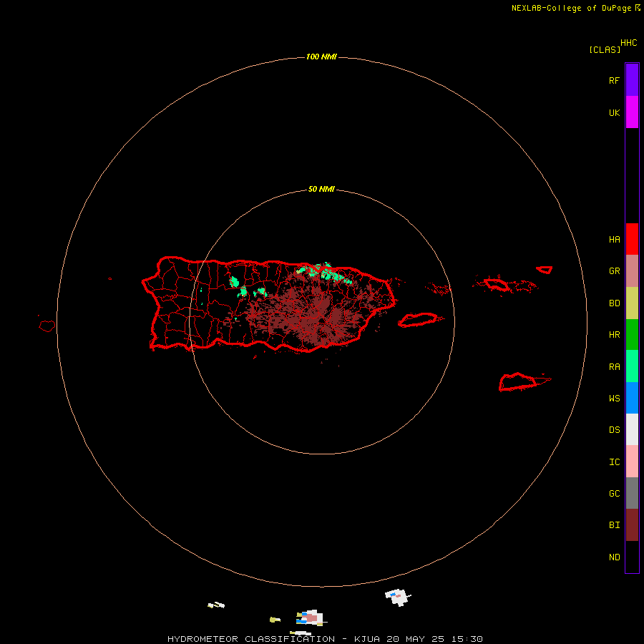Click the 'DS' legend label
Screen dimensions: 644x644
[615, 430]
